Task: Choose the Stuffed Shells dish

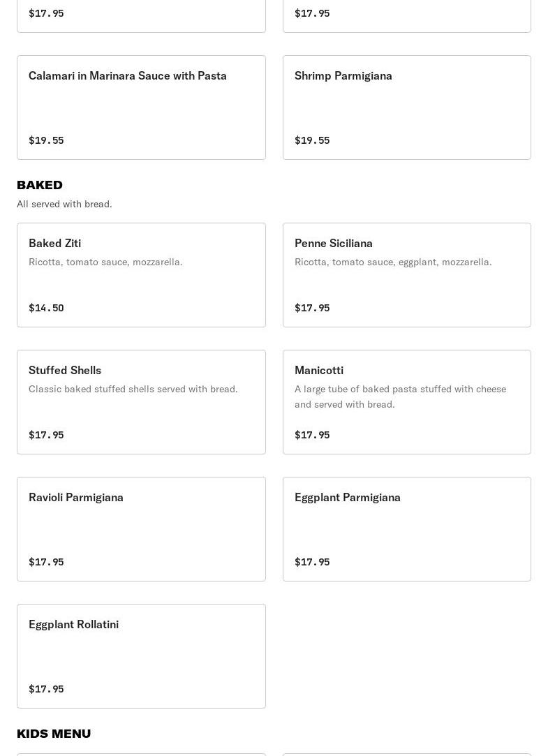Action: click(141, 401)
